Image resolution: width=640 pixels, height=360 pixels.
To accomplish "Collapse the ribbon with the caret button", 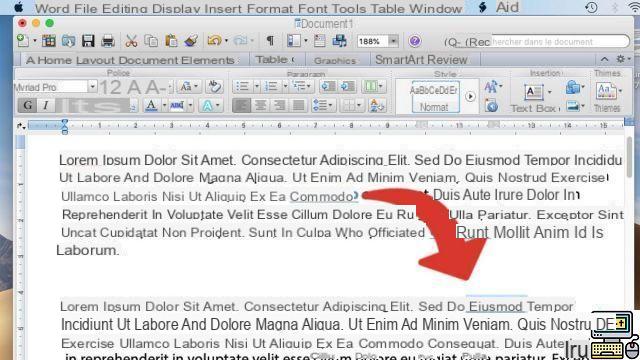I will (x=604, y=60).
